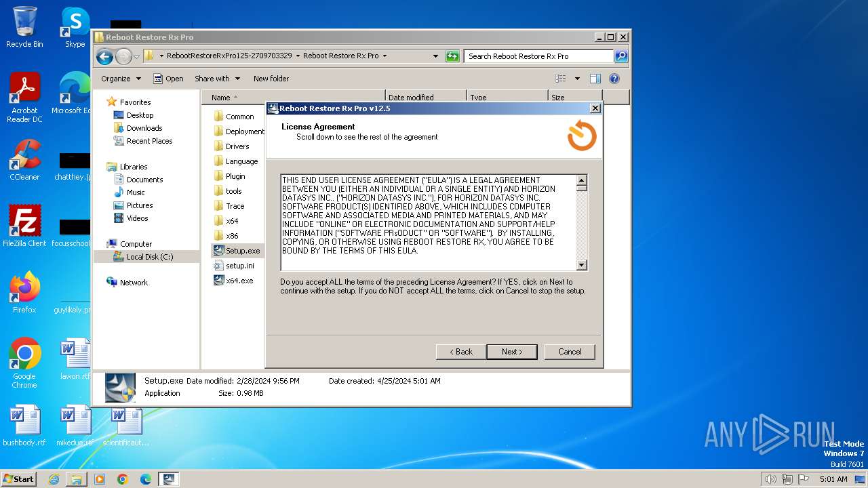
Task: Open Music library
Action: [x=129, y=192]
